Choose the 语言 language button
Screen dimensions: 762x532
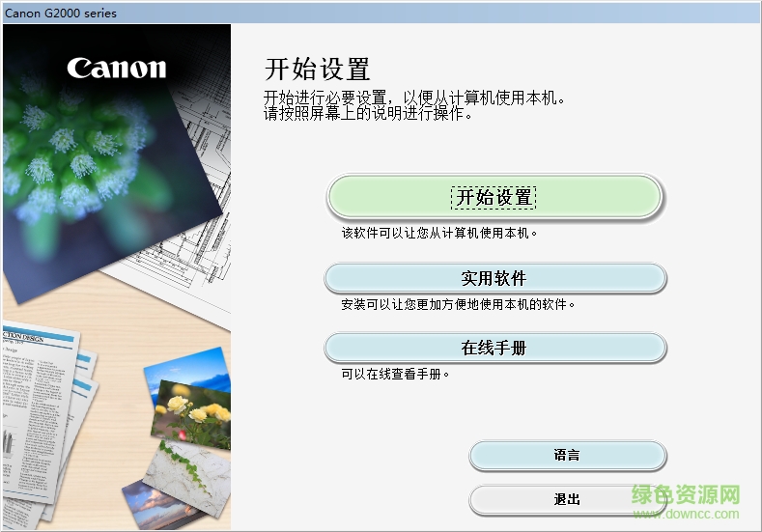(x=567, y=455)
